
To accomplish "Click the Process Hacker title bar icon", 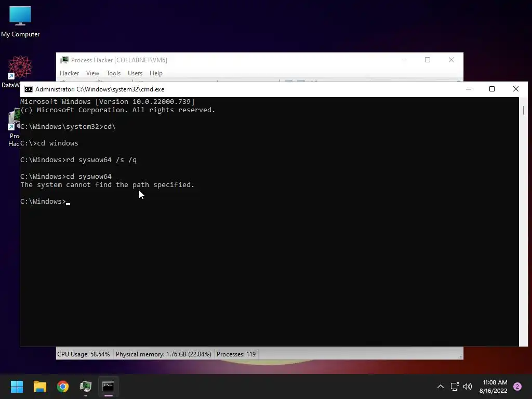I will point(64,60).
